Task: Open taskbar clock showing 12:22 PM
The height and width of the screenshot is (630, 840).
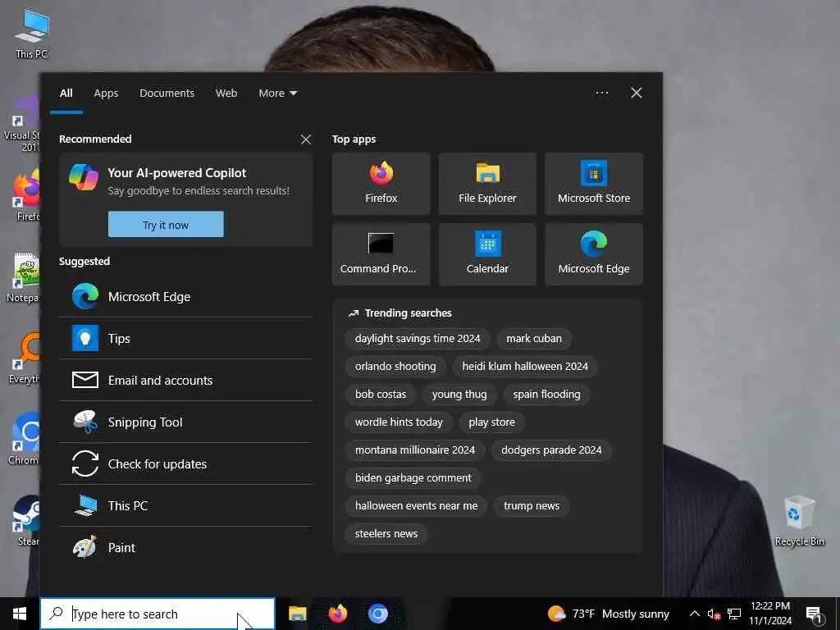Action: coord(769,614)
